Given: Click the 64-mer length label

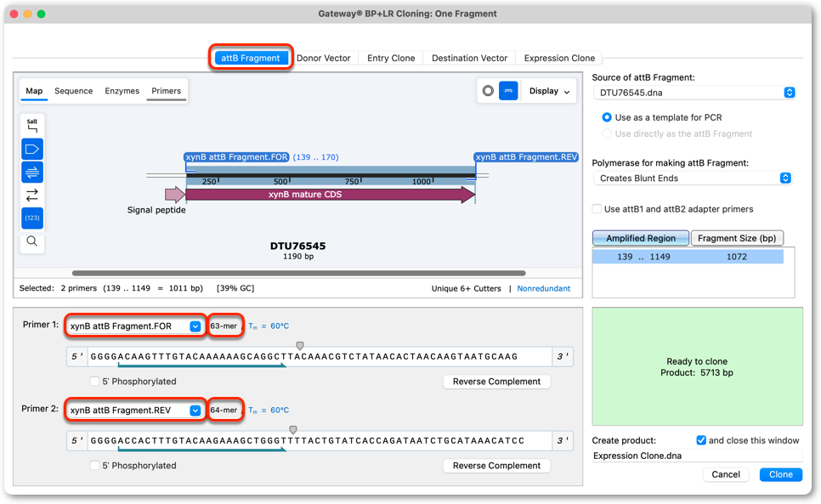Looking at the screenshot, I should coord(224,411).
